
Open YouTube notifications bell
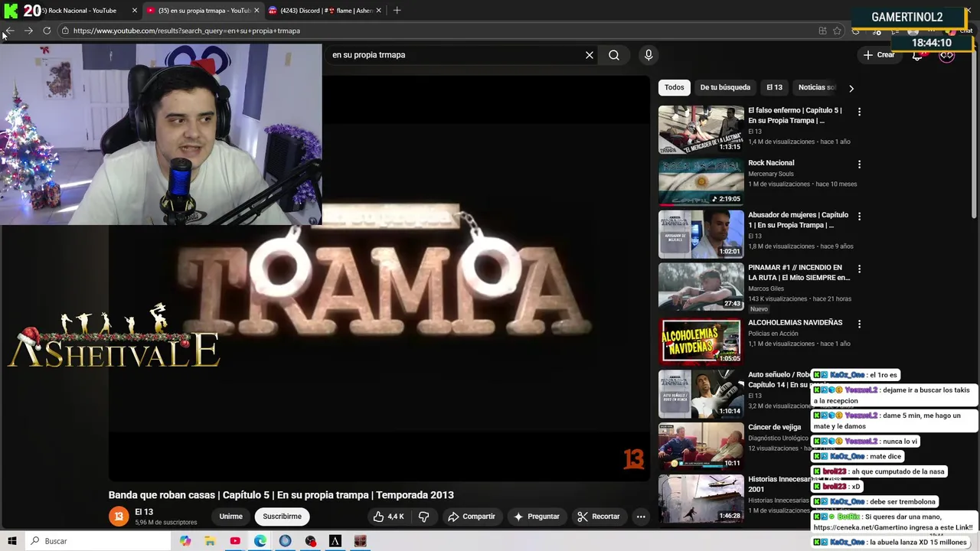click(917, 55)
